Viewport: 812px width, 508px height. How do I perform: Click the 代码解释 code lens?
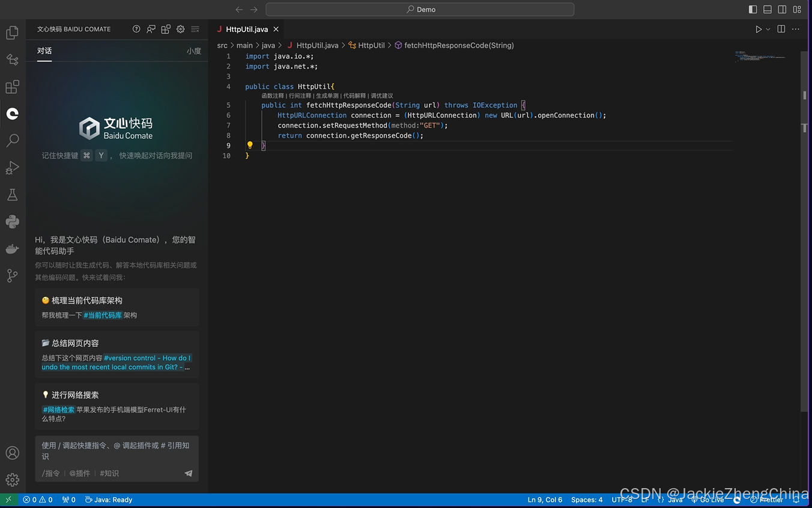(x=354, y=96)
